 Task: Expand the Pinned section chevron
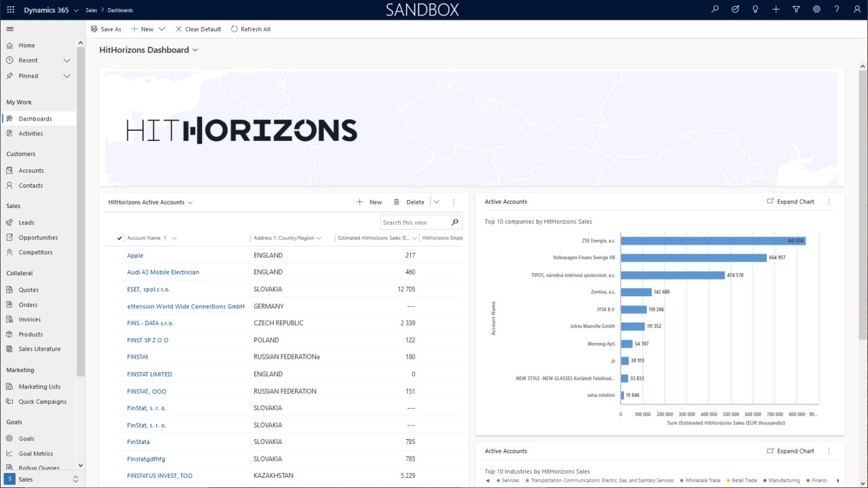[66, 76]
